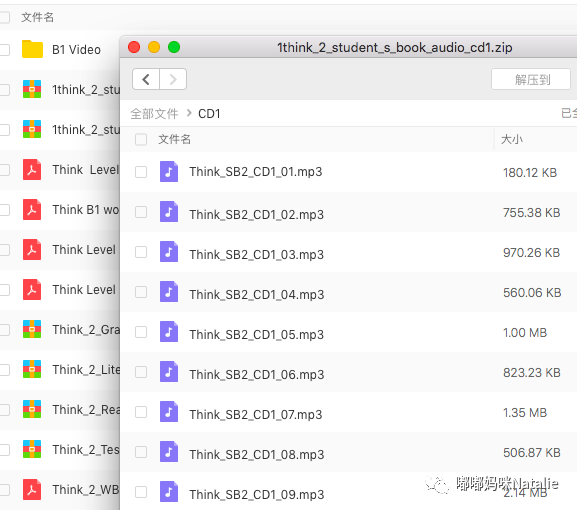Select Think B1 wo file name in background list
Screen dimensions: 577x510
point(86,209)
